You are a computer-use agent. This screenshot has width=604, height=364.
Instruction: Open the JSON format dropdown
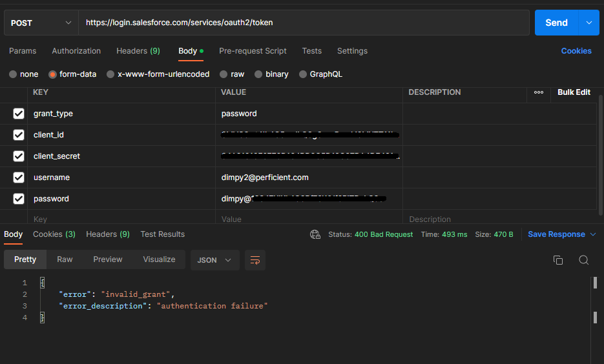(x=214, y=260)
